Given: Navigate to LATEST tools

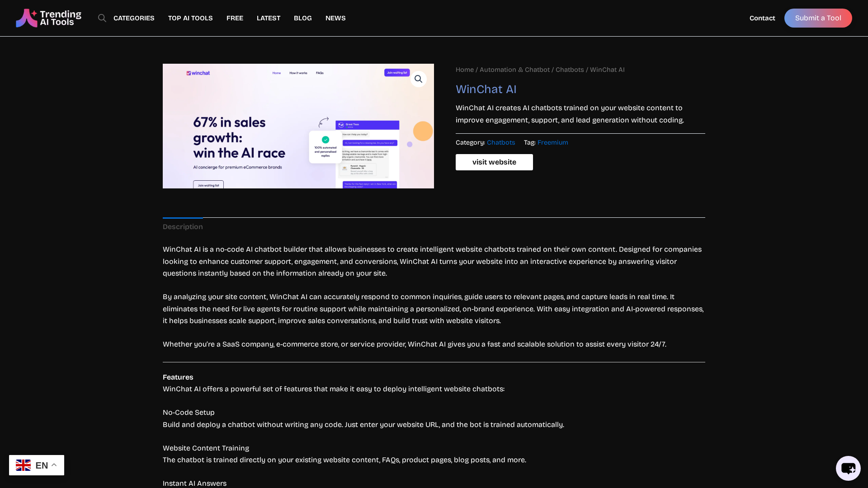Looking at the screenshot, I should click(x=269, y=18).
